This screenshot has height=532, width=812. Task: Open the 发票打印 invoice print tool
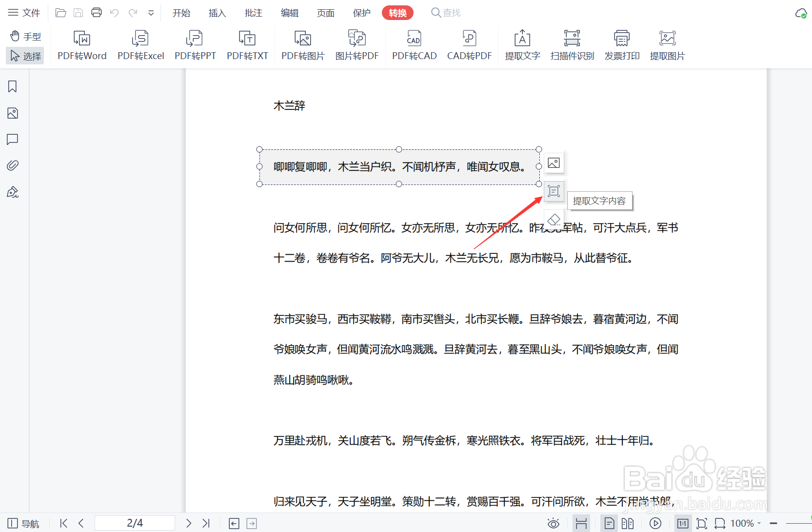point(622,45)
